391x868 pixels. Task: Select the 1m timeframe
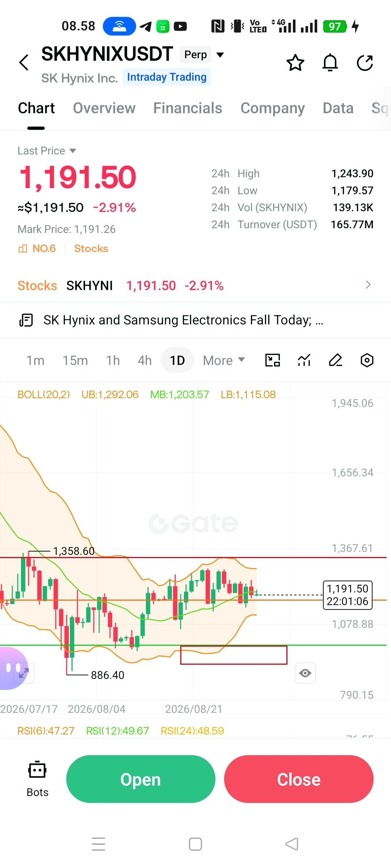pyautogui.click(x=35, y=361)
